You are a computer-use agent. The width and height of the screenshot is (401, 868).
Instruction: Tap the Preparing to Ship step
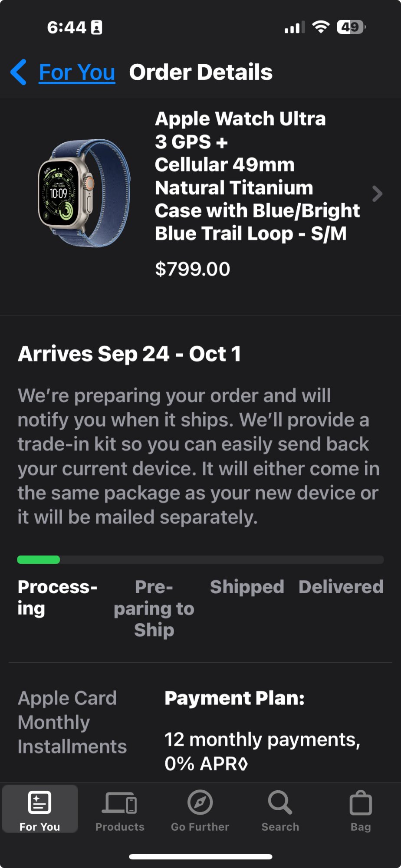pyautogui.click(x=154, y=608)
